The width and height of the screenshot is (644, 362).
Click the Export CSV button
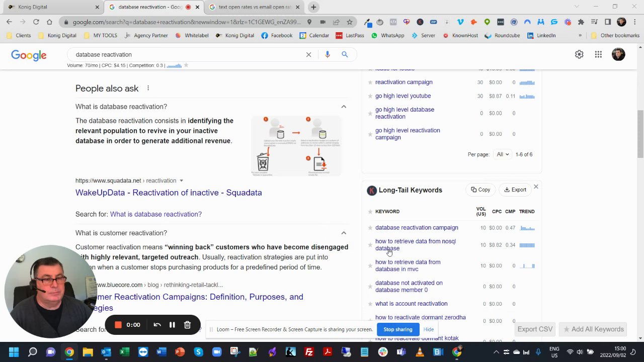535,329
